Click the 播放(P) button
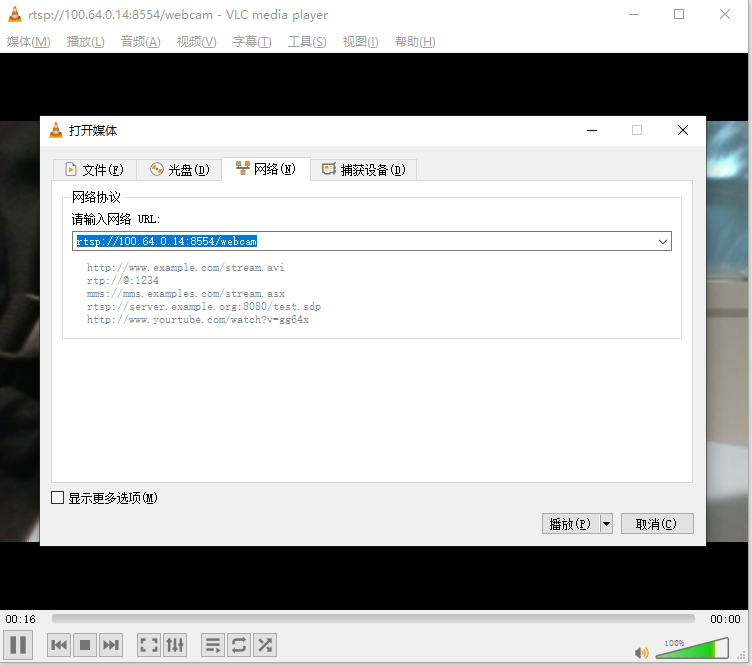This screenshot has height=665, width=752. coord(571,524)
